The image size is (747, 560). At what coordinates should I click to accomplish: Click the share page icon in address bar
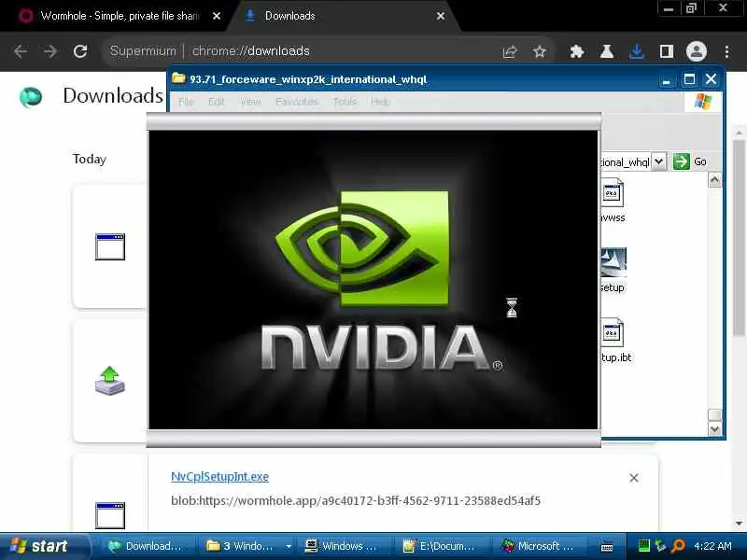tap(510, 51)
